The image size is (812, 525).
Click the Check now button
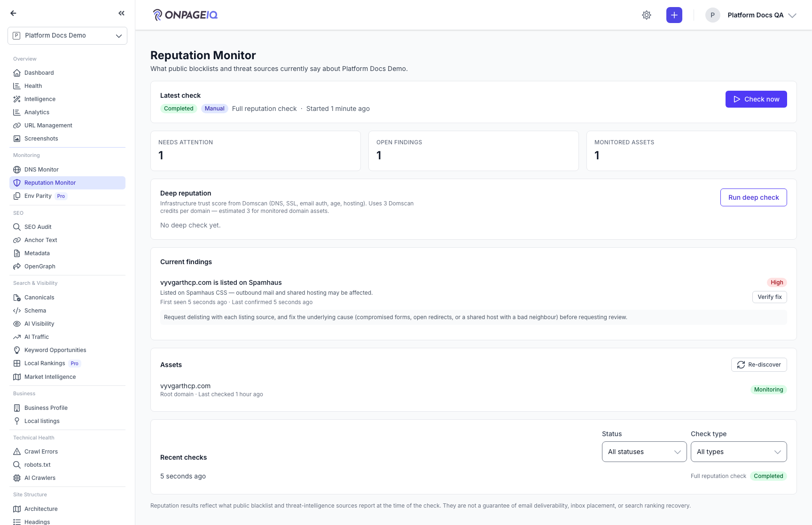tap(756, 99)
